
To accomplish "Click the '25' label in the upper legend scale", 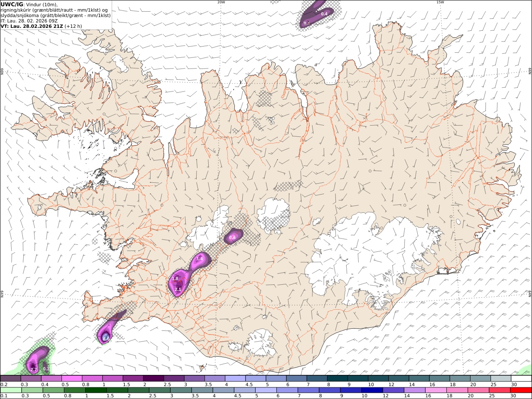I will (493, 384).
